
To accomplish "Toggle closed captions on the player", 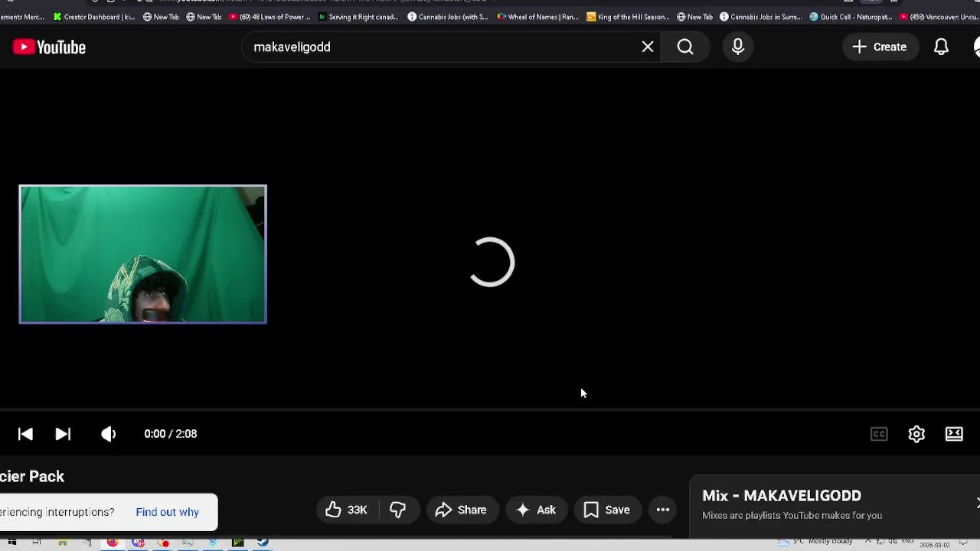I will pyautogui.click(x=879, y=434).
